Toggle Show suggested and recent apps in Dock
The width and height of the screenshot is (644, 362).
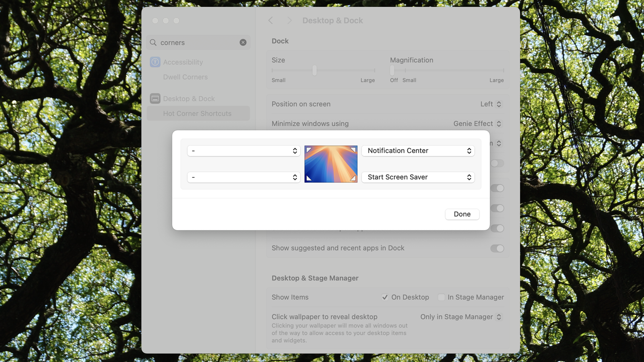pyautogui.click(x=497, y=248)
